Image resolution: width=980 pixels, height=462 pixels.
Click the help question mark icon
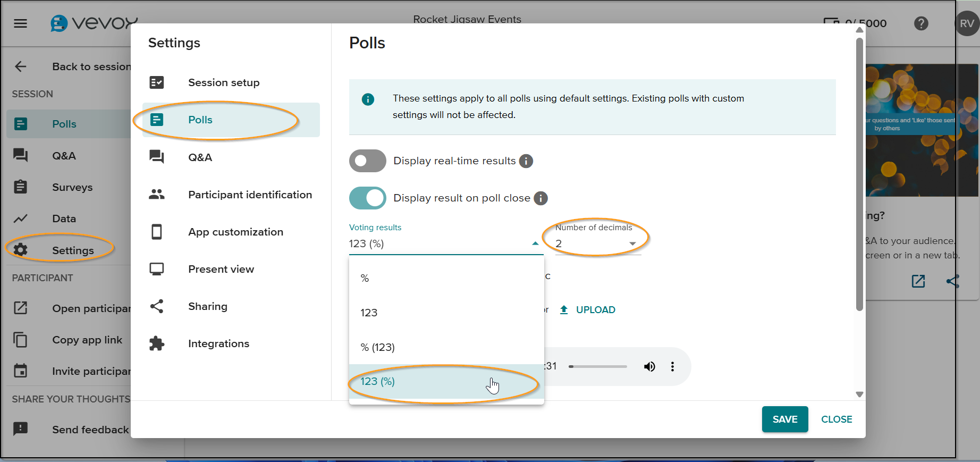pyautogui.click(x=921, y=23)
